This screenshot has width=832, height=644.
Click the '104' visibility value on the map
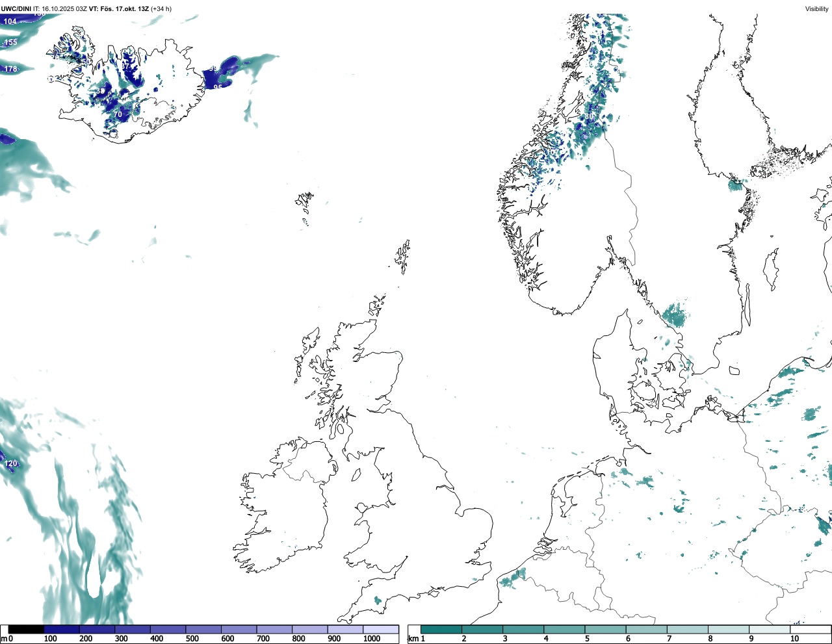10,21
